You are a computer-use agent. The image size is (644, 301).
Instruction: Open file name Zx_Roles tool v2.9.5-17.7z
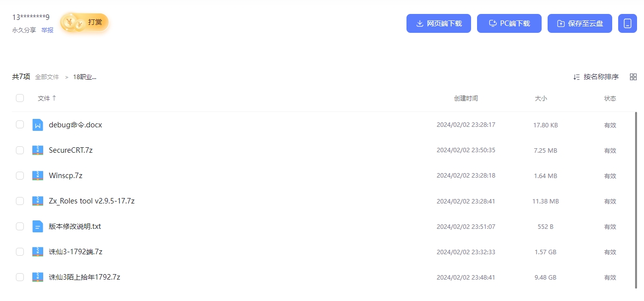[92, 201]
